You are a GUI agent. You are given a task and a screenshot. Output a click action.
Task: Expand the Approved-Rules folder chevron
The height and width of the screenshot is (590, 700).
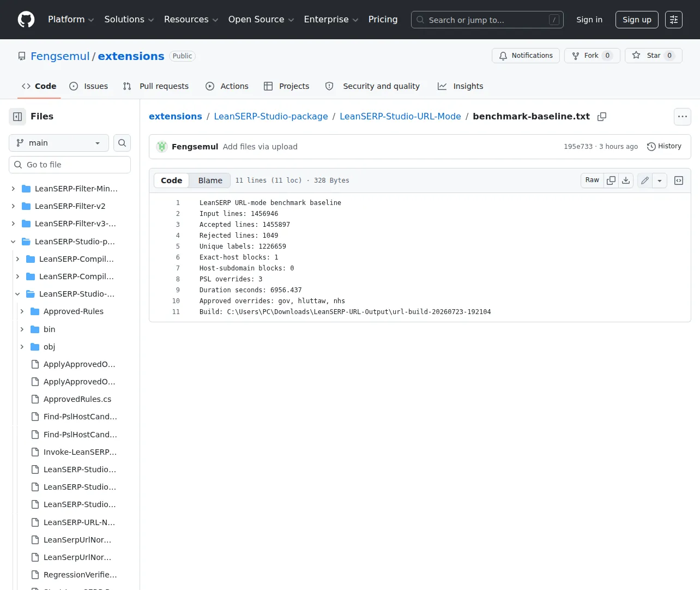pos(22,311)
